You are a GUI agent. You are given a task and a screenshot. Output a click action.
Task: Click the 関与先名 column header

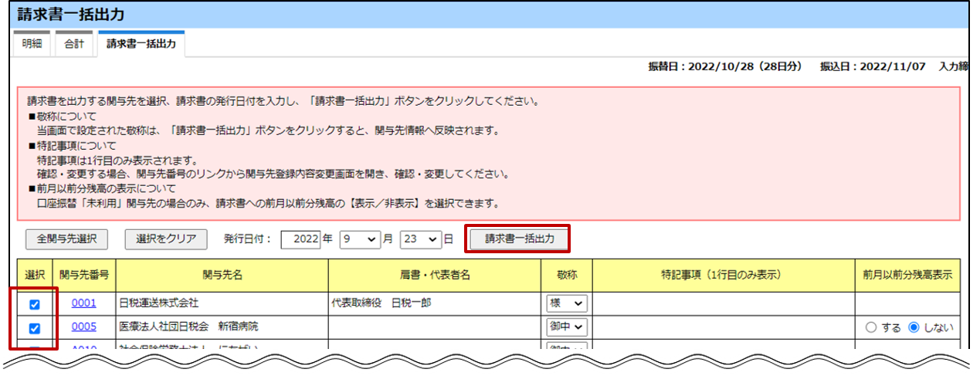[x=222, y=274]
